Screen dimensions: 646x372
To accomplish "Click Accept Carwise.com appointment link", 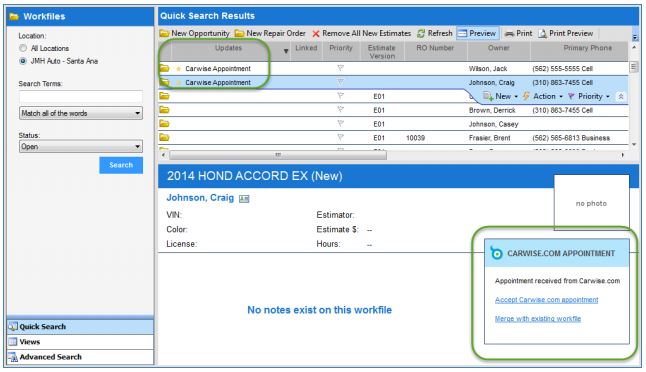I will coord(546,300).
